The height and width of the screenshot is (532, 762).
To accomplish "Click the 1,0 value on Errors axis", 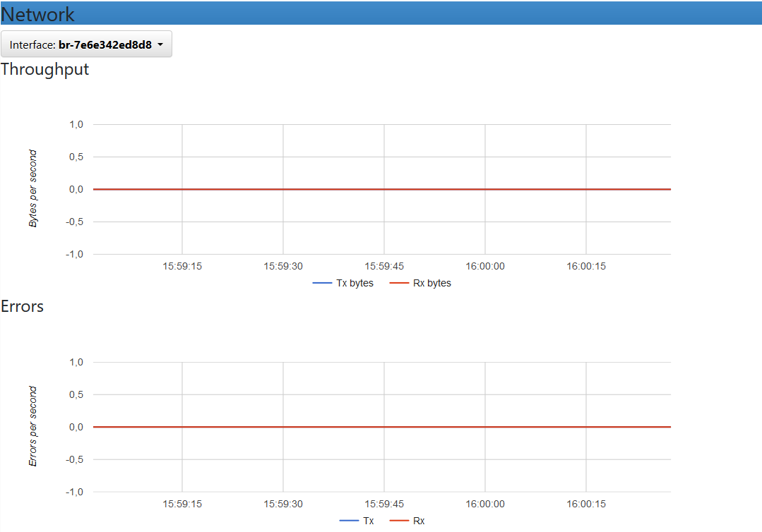I will [x=76, y=362].
